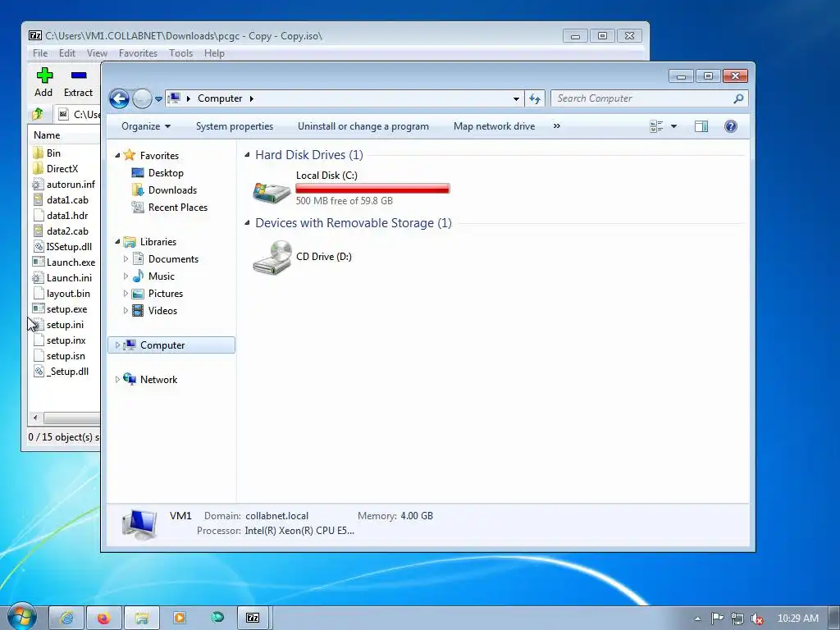Launch Firefox from the taskbar
This screenshot has width=840, height=630.
point(104,619)
